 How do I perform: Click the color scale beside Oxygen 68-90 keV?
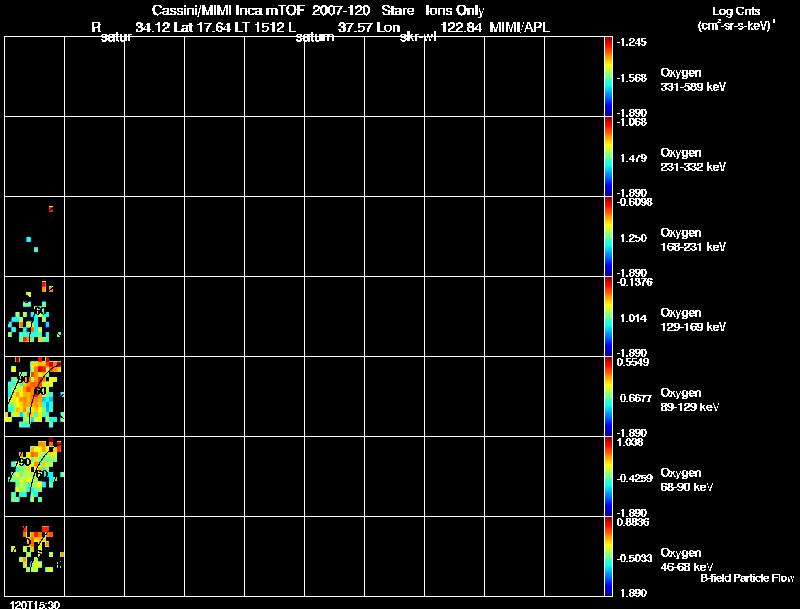point(608,476)
